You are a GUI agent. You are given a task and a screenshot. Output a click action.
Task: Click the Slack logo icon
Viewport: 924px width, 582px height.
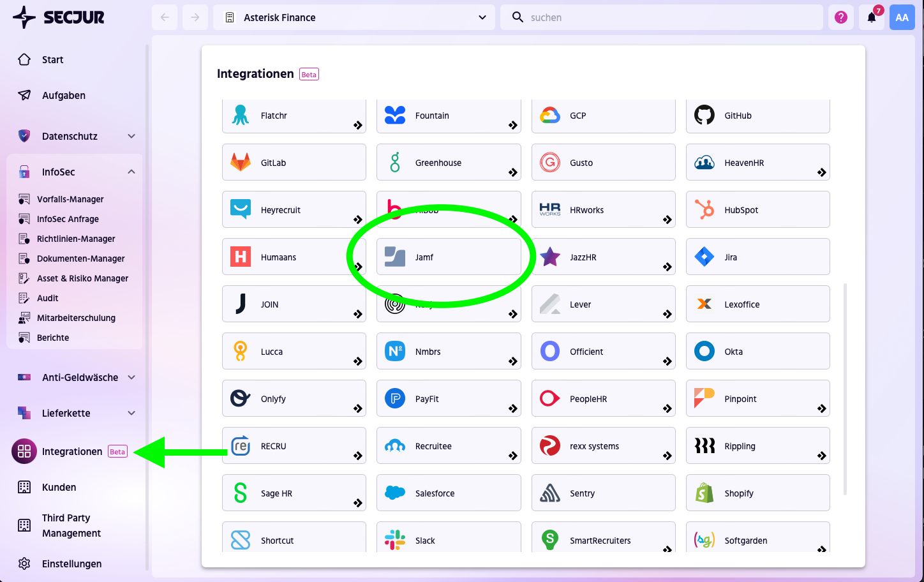pyautogui.click(x=395, y=540)
